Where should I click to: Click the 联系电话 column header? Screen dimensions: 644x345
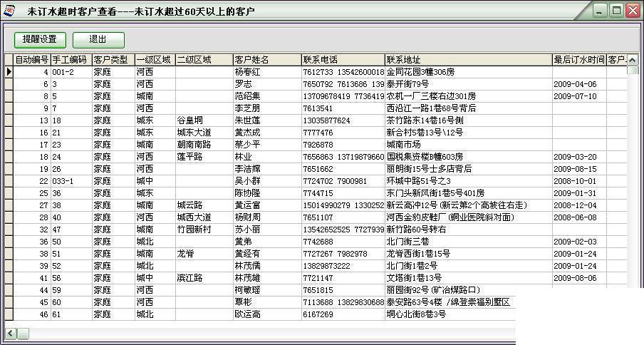343,60
